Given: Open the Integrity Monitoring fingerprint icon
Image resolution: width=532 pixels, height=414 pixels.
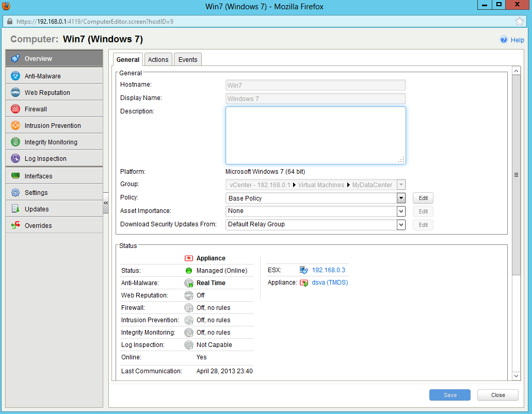Looking at the screenshot, I should click(15, 142).
